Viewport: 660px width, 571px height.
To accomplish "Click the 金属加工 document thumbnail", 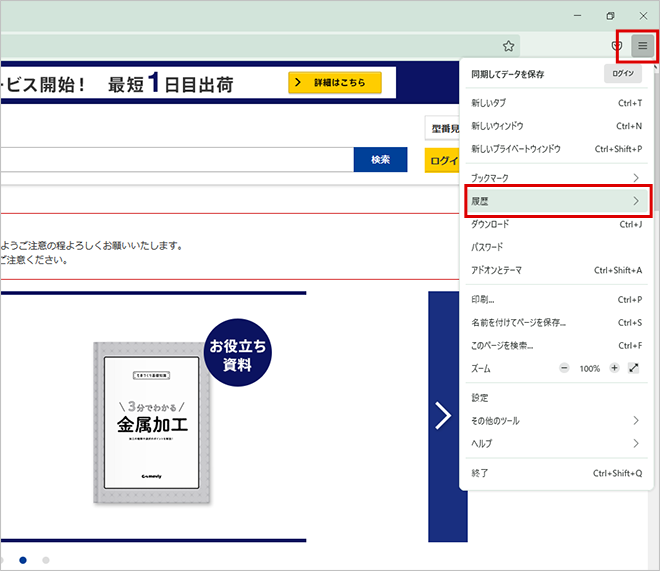I will click(x=152, y=422).
